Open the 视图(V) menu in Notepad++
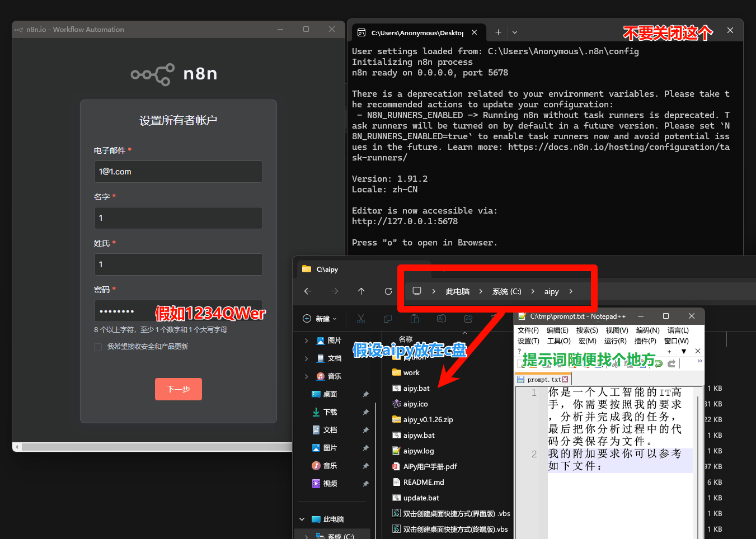The width and height of the screenshot is (756, 539). coord(617,330)
